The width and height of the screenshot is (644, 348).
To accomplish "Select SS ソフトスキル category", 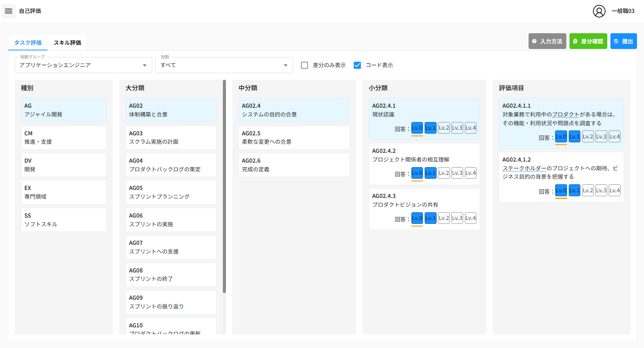I will coord(64,220).
